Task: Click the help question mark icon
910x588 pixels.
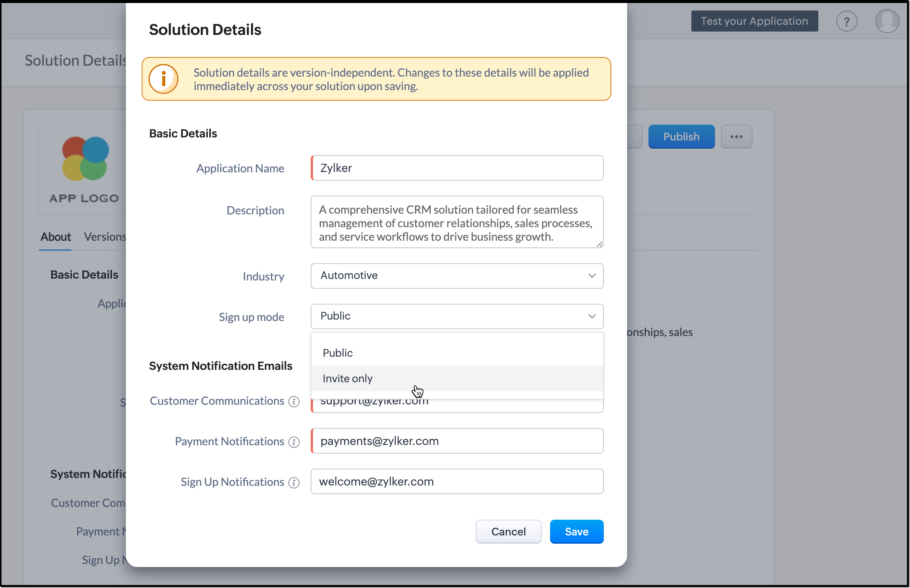Action: click(846, 21)
